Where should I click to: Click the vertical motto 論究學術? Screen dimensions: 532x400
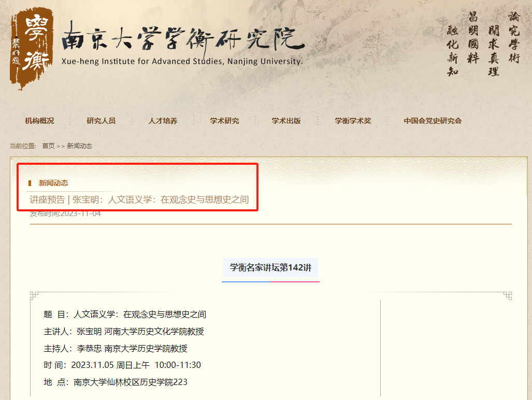pos(514,37)
